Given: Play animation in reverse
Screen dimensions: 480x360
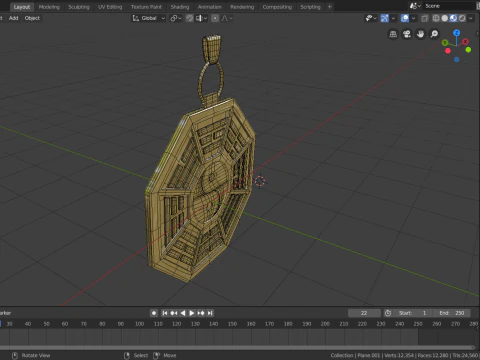Looking at the screenshot, I should 183,313.
